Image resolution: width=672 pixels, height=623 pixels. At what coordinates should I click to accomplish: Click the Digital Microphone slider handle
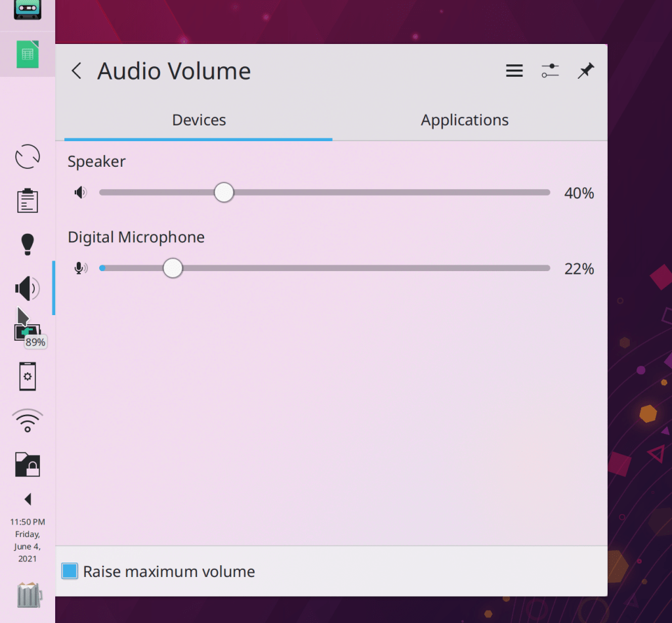(173, 268)
